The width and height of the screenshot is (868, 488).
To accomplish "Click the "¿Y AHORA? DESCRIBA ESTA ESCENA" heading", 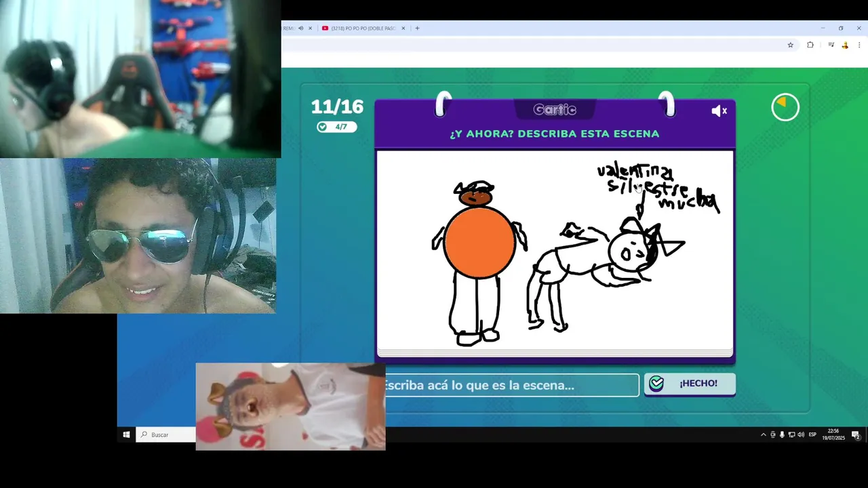I will pyautogui.click(x=555, y=134).
